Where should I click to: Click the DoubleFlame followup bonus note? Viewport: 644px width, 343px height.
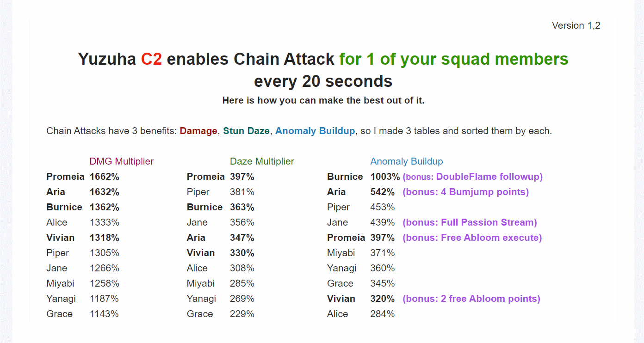[472, 177]
